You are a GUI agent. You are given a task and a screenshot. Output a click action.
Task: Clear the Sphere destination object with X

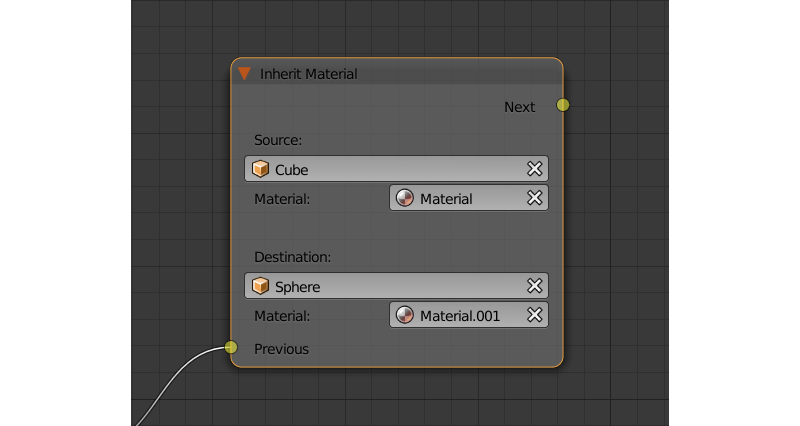point(535,287)
